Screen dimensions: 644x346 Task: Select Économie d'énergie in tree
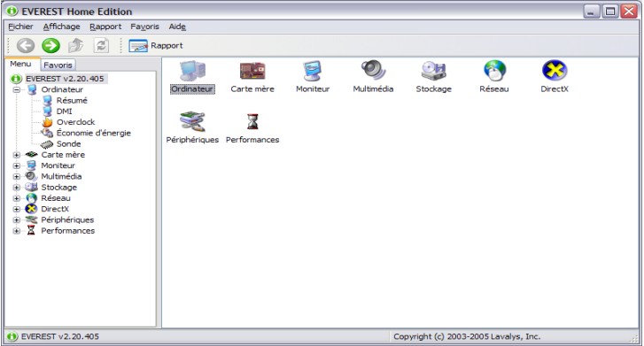pyautogui.click(x=94, y=133)
